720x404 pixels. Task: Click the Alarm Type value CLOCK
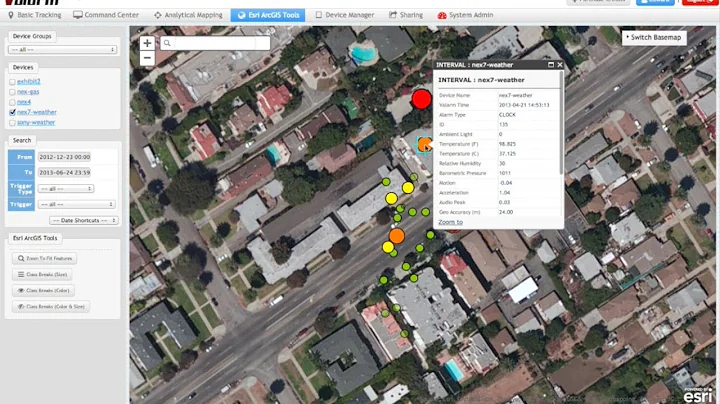point(507,115)
